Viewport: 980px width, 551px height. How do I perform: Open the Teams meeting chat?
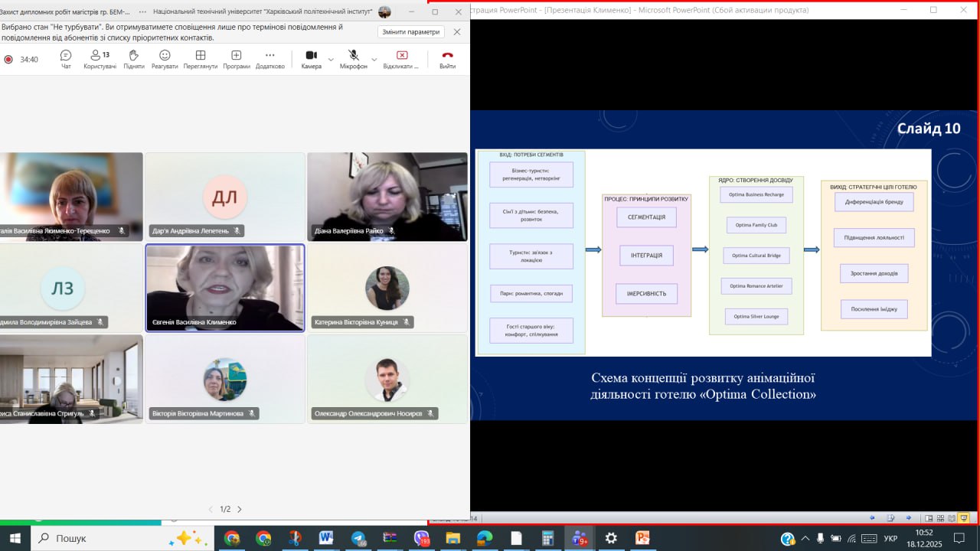(x=66, y=59)
